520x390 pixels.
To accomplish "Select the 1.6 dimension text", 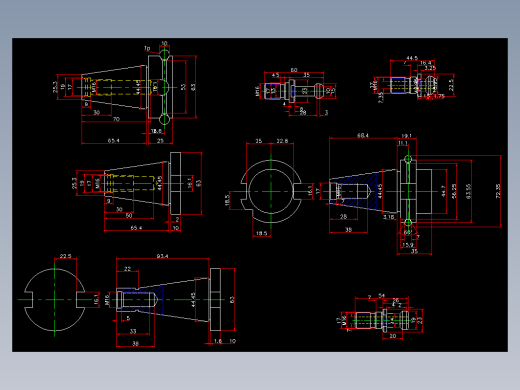I will 218,341.
